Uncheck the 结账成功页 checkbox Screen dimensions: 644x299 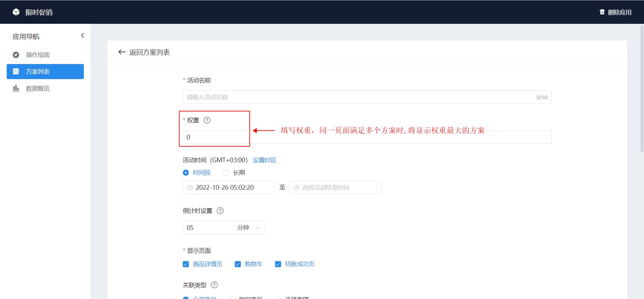[x=278, y=264]
